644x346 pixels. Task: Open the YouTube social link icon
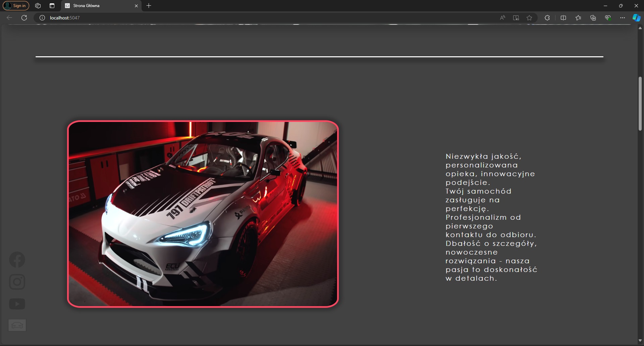coord(17,304)
